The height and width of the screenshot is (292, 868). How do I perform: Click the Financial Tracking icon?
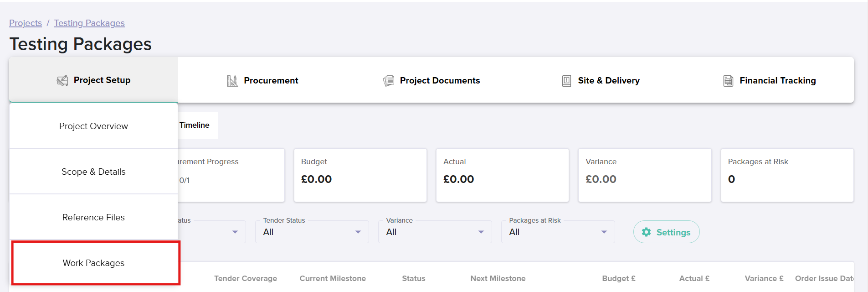point(728,81)
